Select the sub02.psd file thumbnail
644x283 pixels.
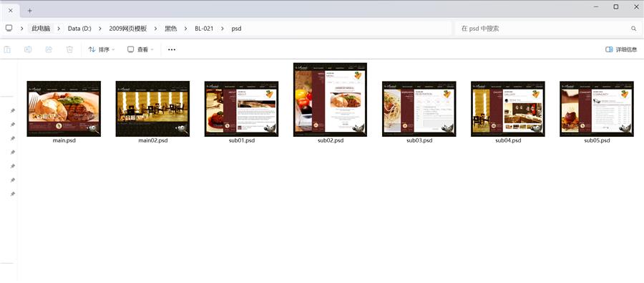330,100
